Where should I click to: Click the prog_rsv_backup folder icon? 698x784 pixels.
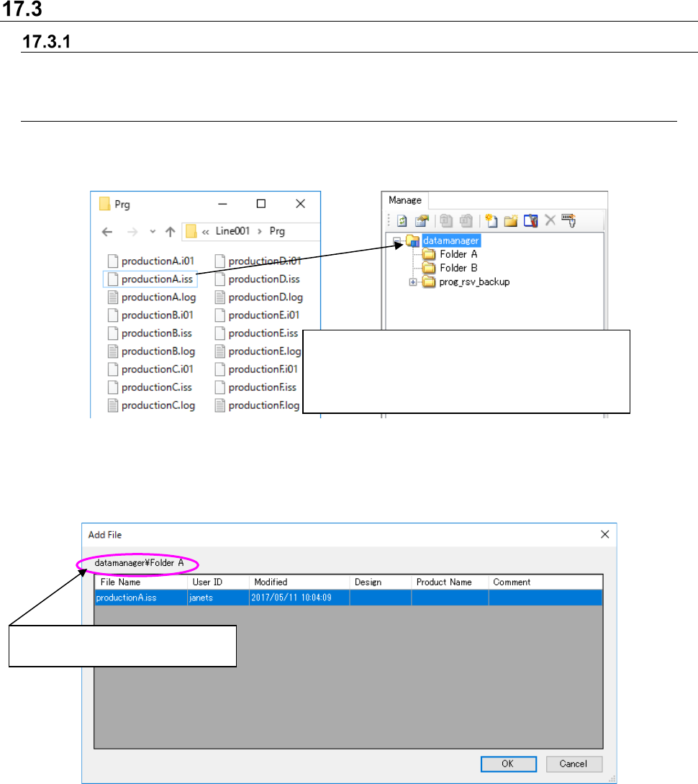(x=429, y=282)
